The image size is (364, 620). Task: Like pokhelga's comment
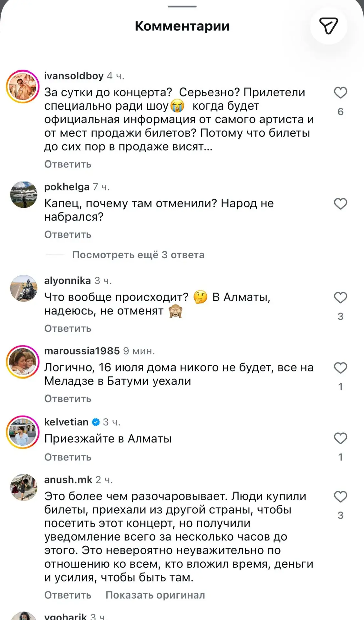[340, 204]
